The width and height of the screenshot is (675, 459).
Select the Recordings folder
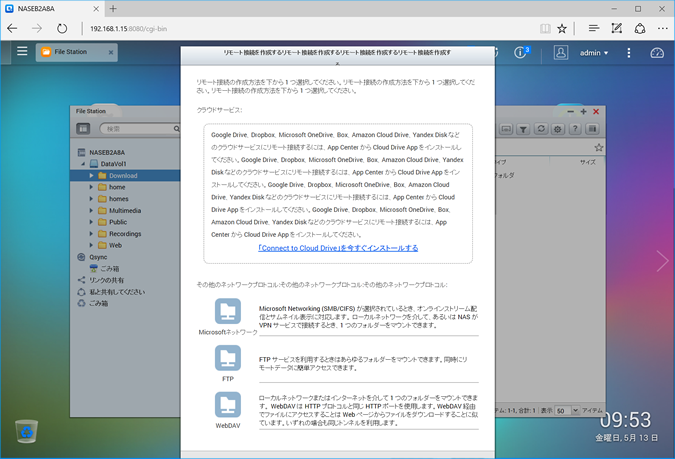[x=125, y=234]
